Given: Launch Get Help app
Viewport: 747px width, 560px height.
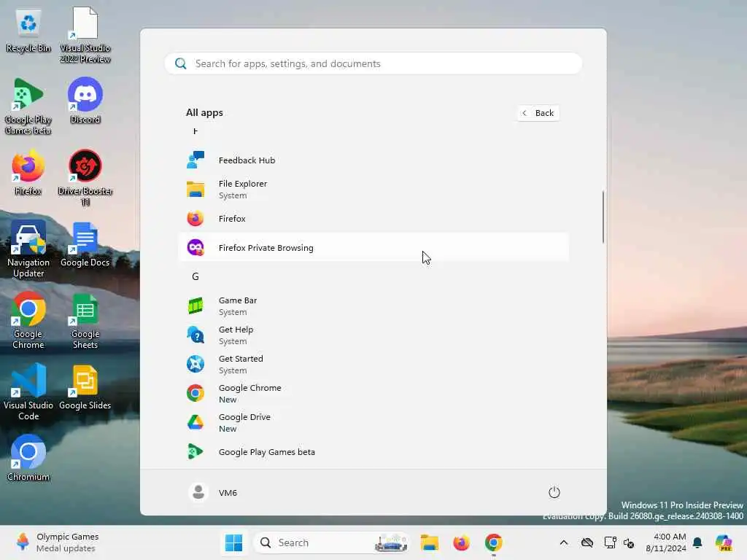Looking at the screenshot, I should coord(373,335).
